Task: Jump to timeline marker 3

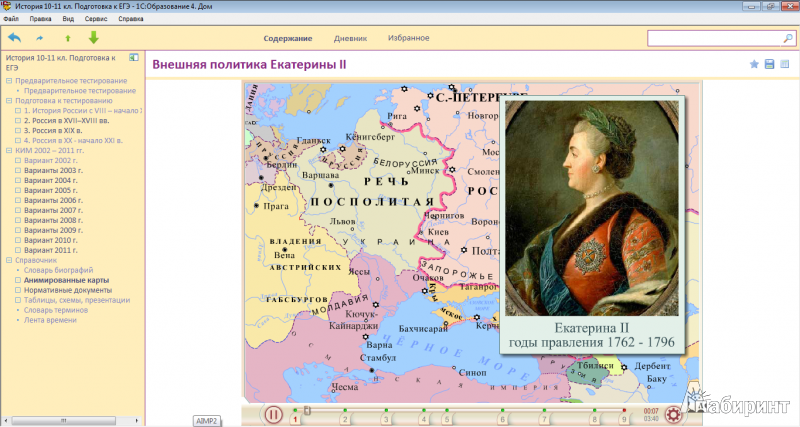Action: [x=386, y=419]
